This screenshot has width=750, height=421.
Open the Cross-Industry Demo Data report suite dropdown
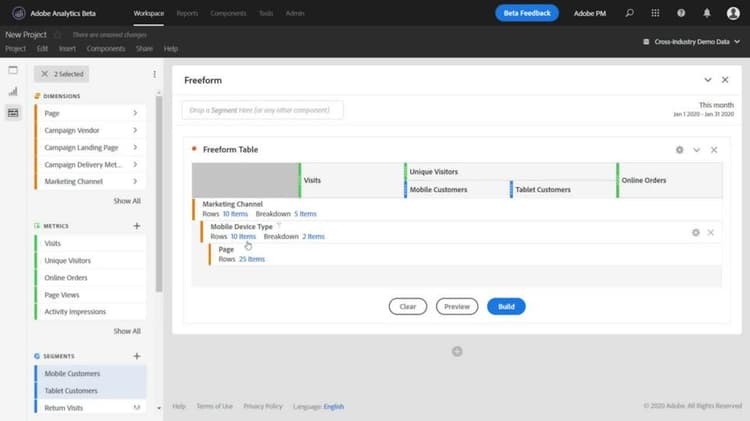692,42
